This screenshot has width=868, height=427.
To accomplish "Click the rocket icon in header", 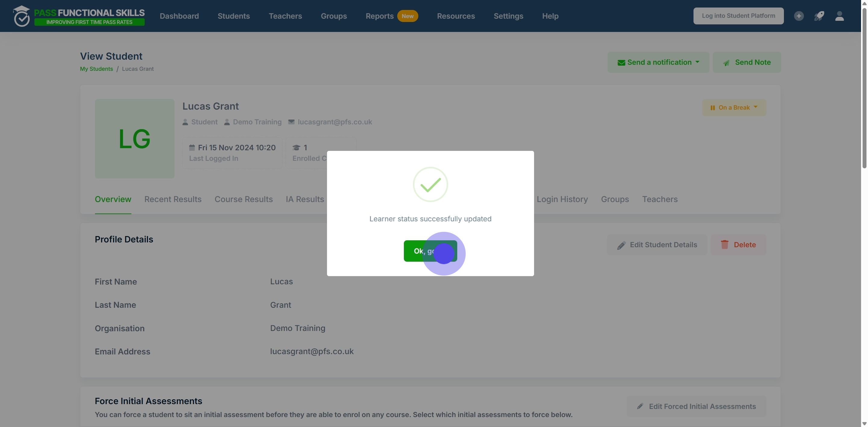I will tap(819, 16).
